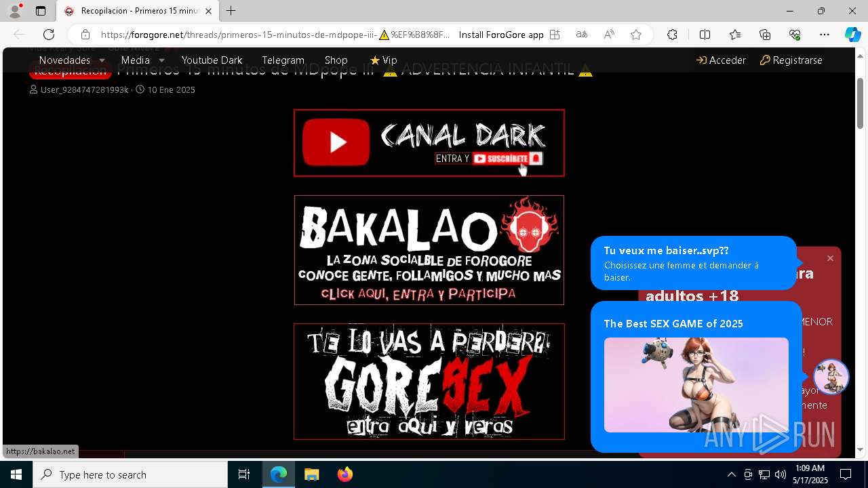The image size is (868, 488).
Task: Open Settings and more ellipsis menu
Action: tap(825, 35)
